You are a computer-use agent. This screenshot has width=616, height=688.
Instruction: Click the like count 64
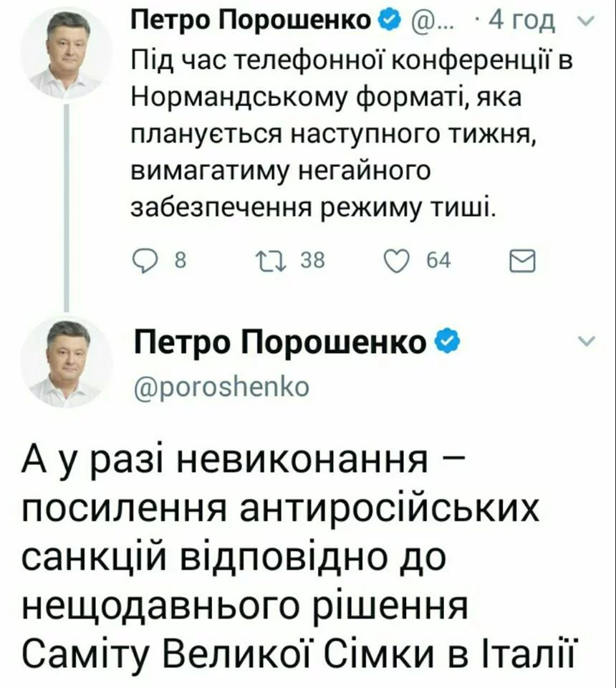pyautogui.click(x=438, y=262)
